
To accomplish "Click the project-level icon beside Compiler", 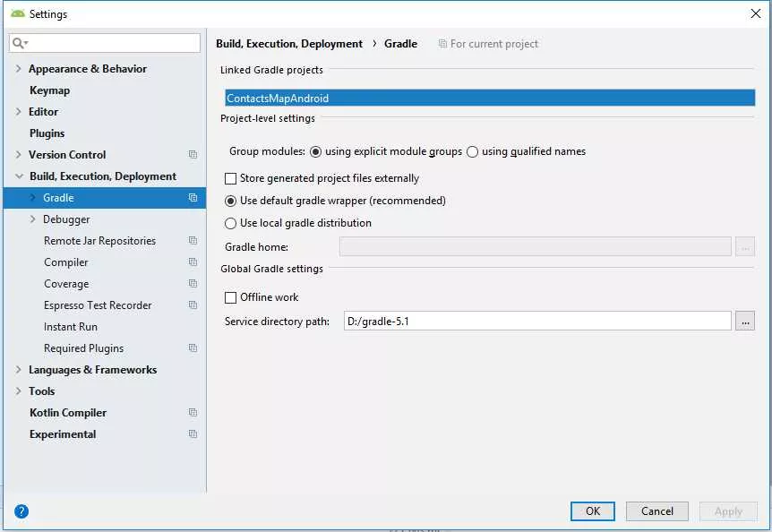I will 193,262.
